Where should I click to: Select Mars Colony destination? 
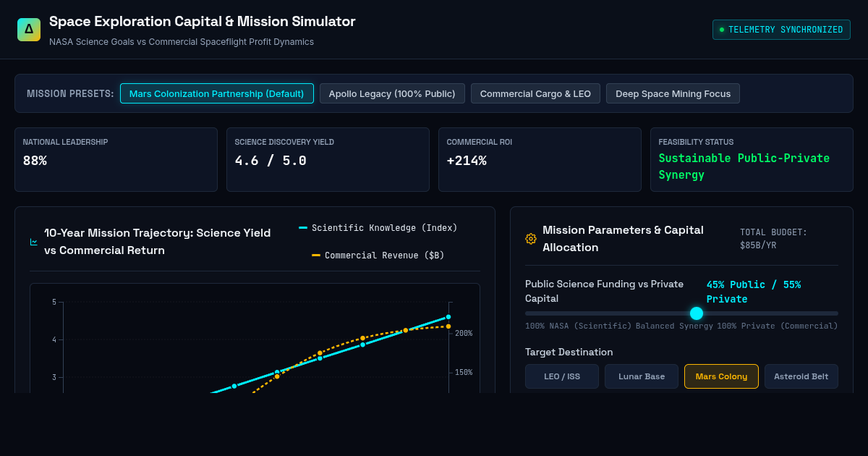point(721,376)
